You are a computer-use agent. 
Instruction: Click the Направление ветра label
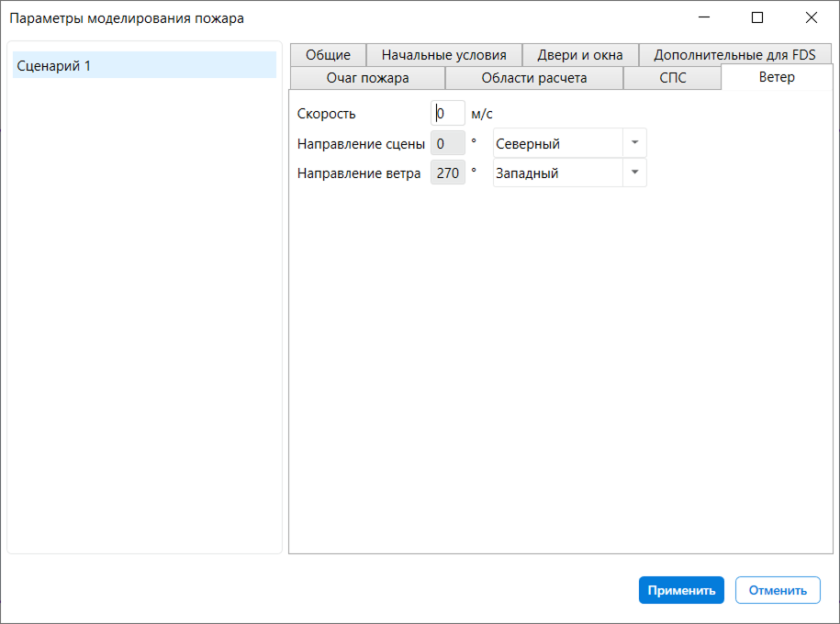[359, 173]
